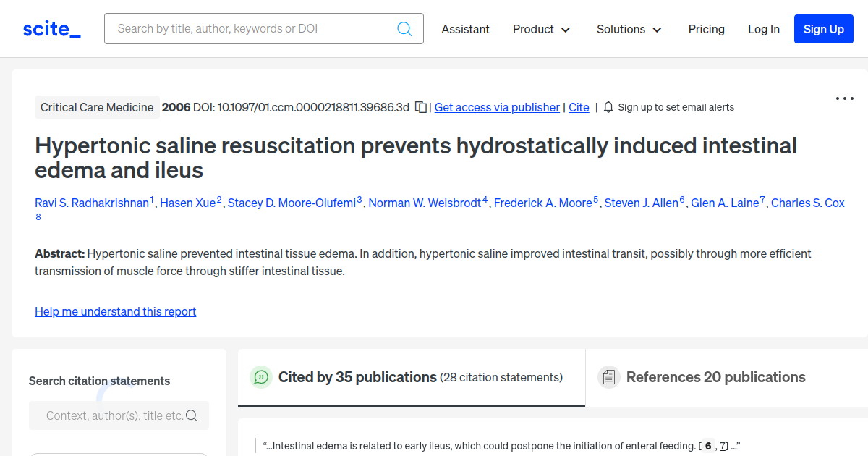Click the citation statements search magnifier icon

click(192, 415)
